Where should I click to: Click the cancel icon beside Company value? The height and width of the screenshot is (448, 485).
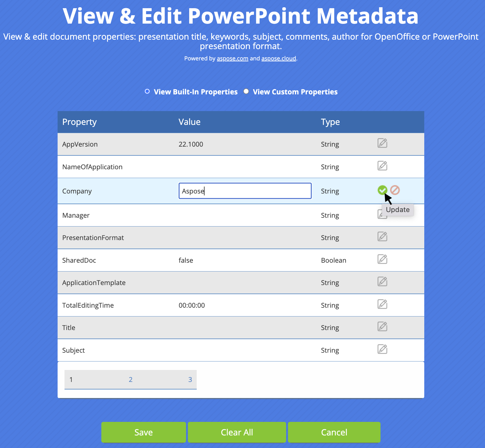(x=395, y=190)
